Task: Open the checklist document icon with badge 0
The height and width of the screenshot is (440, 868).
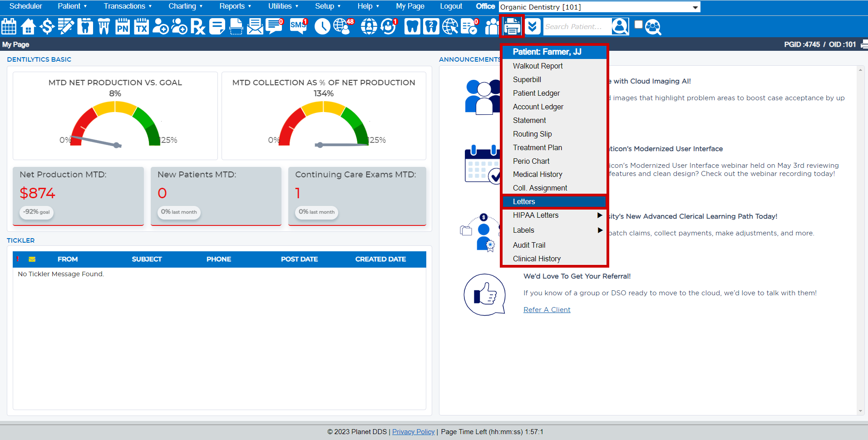Action: coord(469,26)
